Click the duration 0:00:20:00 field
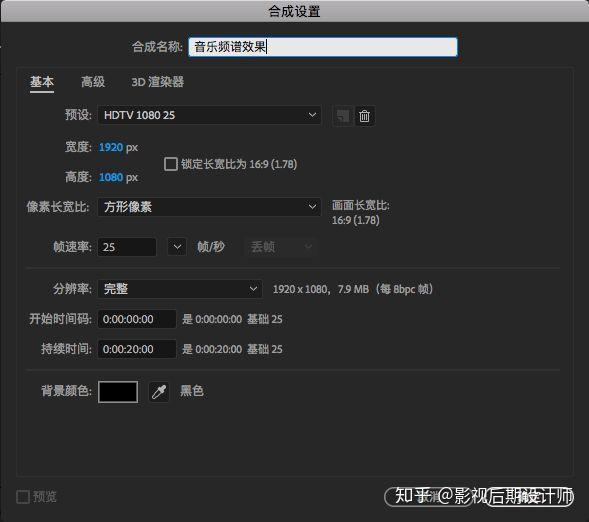This screenshot has width=589, height=522. pos(137,349)
